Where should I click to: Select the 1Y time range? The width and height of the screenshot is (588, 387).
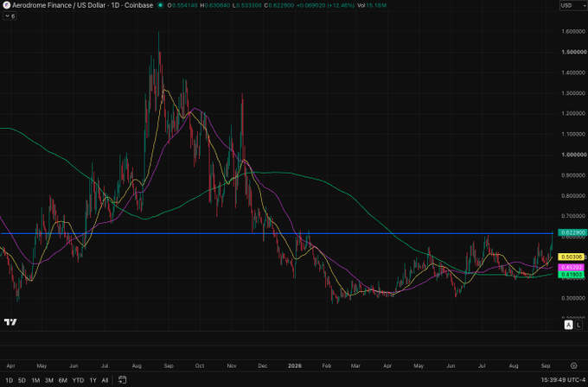coord(93,380)
